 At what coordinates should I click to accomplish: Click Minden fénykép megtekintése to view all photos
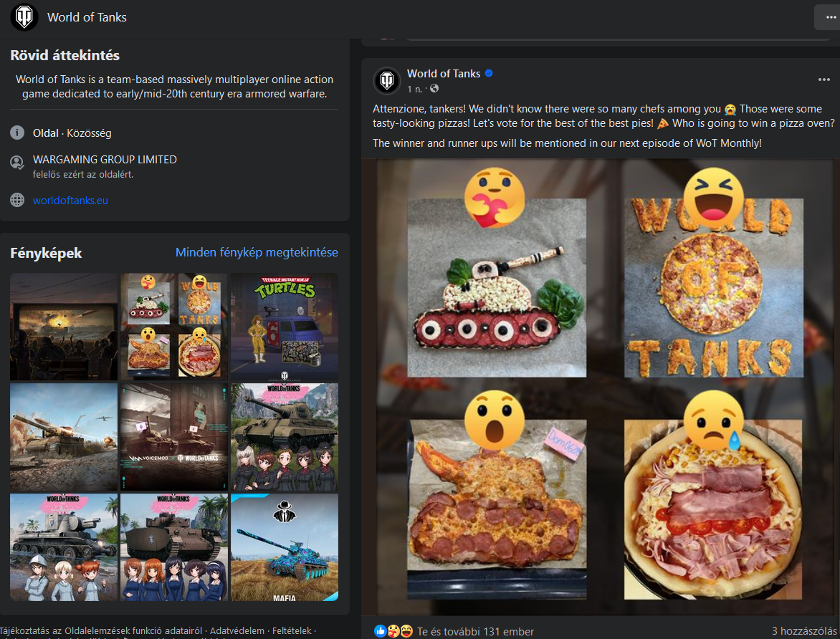[x=257, y=252]
